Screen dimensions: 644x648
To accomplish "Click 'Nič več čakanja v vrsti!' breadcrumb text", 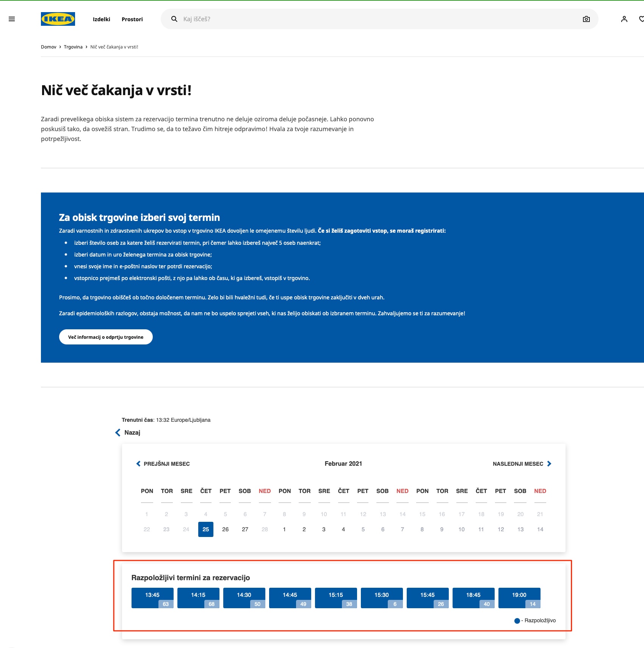I will click(114, 47).
